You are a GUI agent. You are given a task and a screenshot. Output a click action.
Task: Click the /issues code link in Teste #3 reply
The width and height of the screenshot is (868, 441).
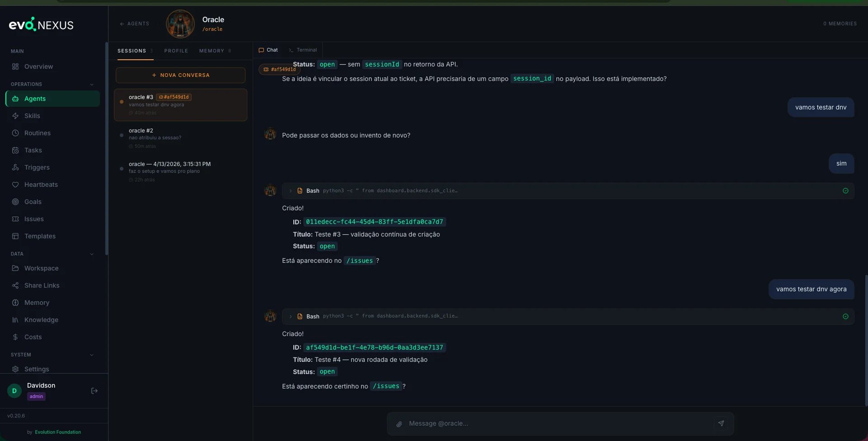pos(359,261)
